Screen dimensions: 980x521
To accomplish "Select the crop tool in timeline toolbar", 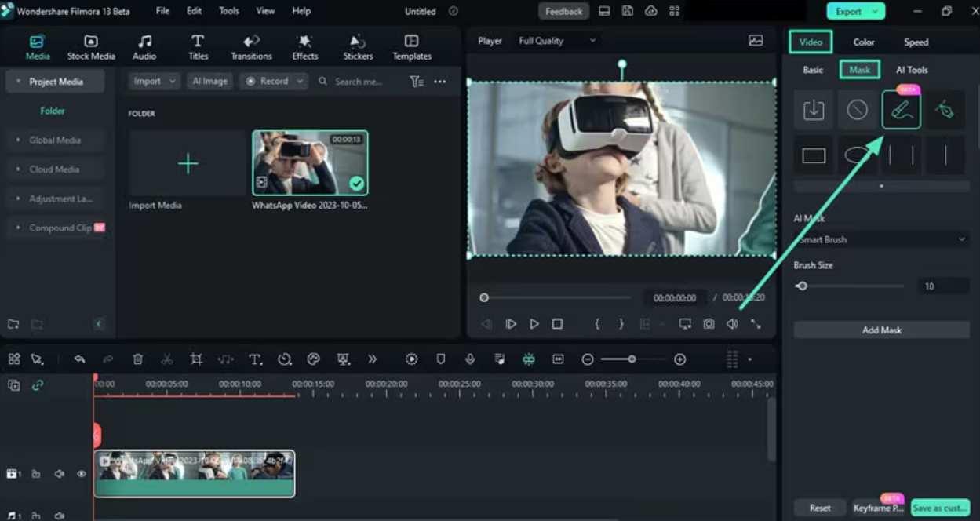I will coord(196,359).
